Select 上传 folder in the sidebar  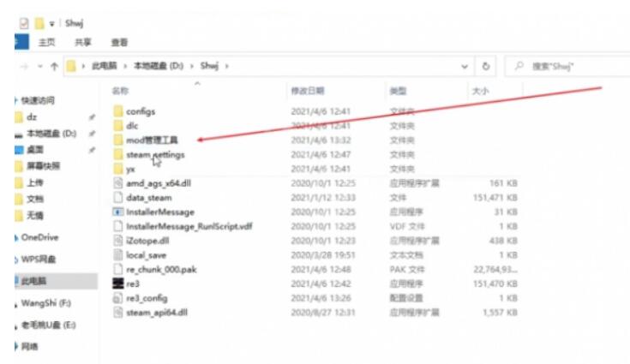click(35, 182)
